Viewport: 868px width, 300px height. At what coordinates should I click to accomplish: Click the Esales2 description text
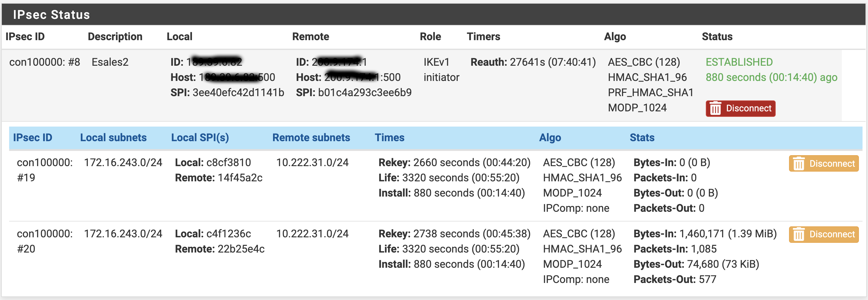click(x=110, y=62)
